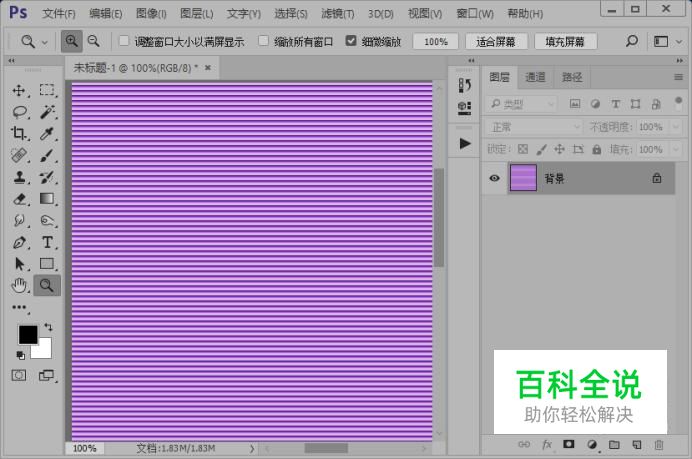Create a new layer

pyautogui.click(x=636, y=444)
